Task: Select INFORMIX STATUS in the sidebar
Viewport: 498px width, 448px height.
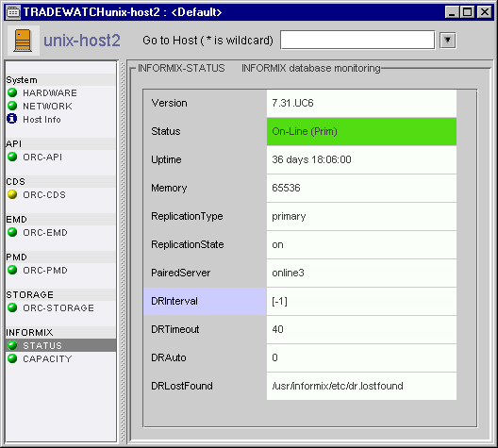Action: coord(42,345)
